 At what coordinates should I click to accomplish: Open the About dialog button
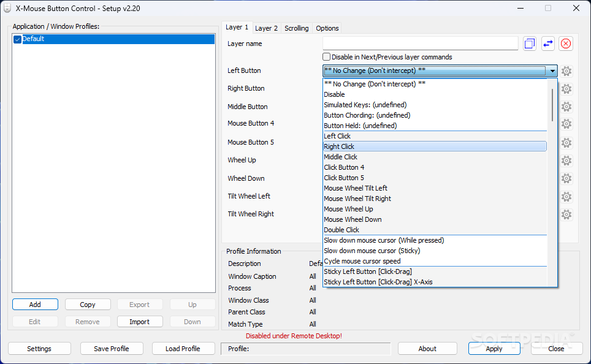[427, 349]
